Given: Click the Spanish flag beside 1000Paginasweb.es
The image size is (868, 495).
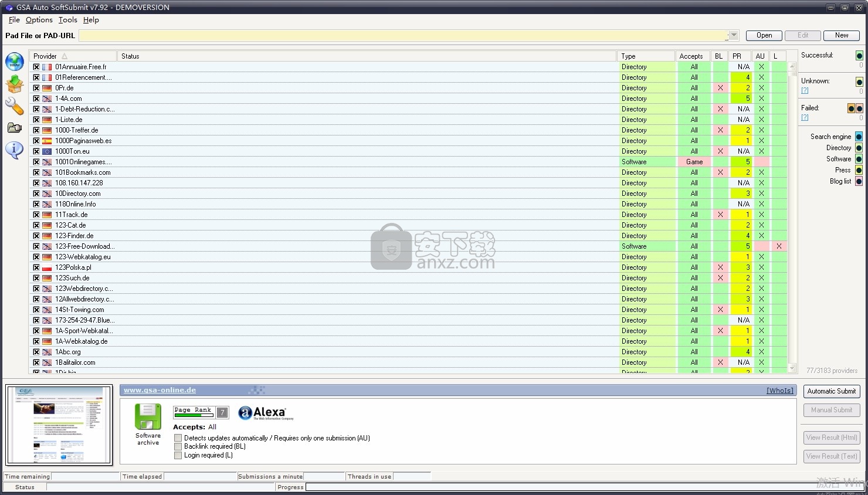Looking at the screenshot, I should (x=47, y=141).
